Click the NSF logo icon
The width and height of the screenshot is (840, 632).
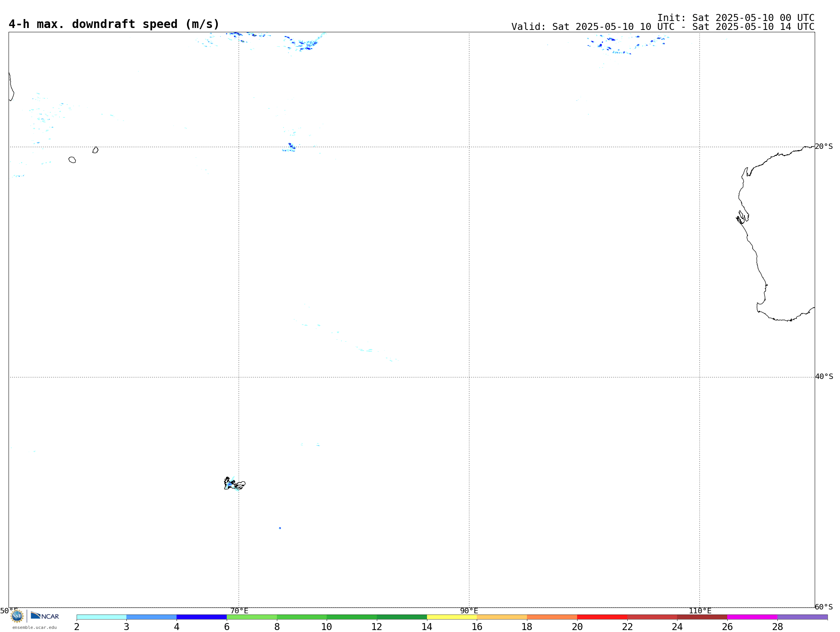pyautogui.click(x=17, y=616)
